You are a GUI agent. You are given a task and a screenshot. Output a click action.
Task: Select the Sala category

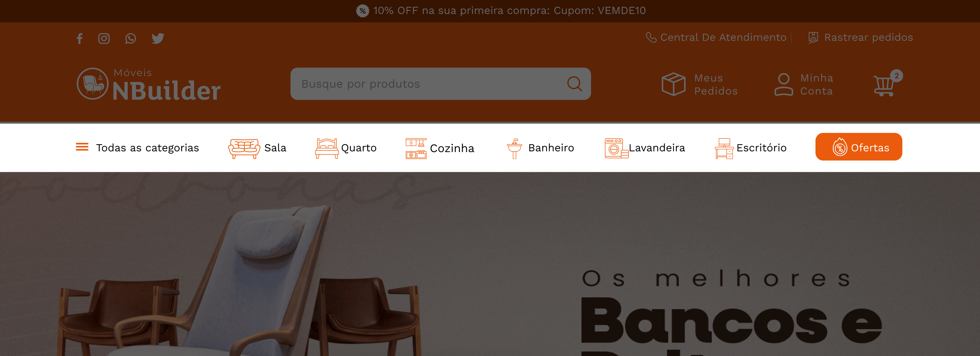pos(257,148)
